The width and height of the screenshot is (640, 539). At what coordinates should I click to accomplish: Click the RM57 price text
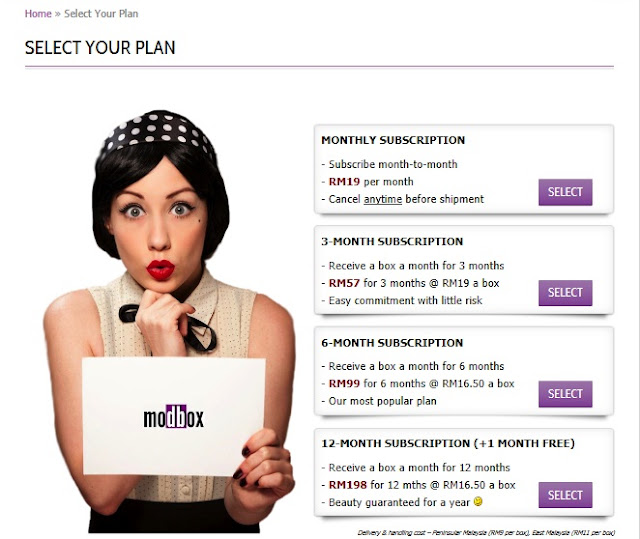point(344,283)
